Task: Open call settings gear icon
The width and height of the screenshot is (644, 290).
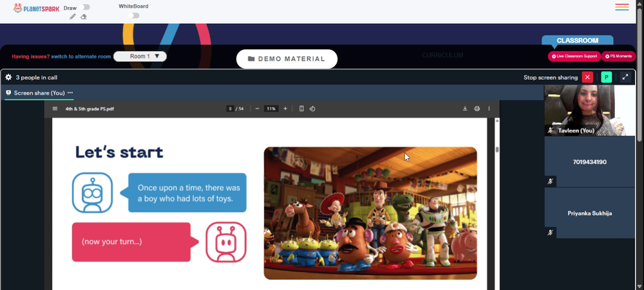Action: point(8,77)
